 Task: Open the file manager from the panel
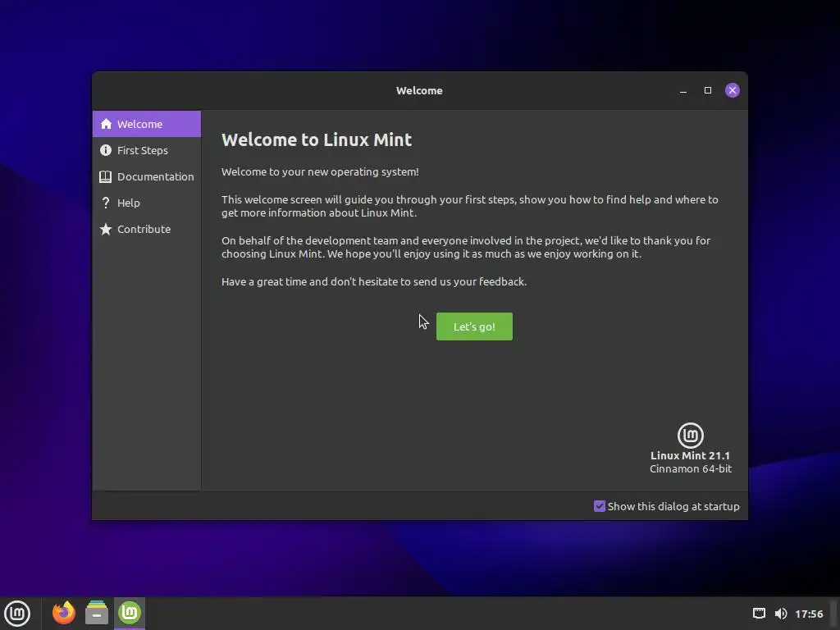97,613
